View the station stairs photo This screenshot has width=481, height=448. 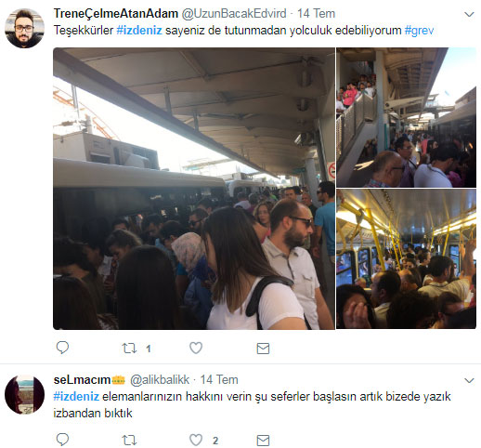click(x=406, y=117)
